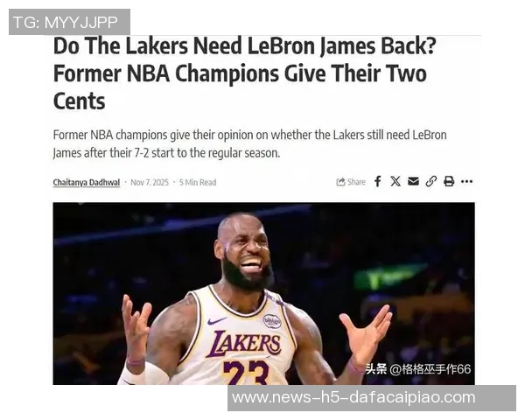Viewport: 525px width, 420px height.
Task: Share the article on Facebook
Action: [x=378, y=181]
